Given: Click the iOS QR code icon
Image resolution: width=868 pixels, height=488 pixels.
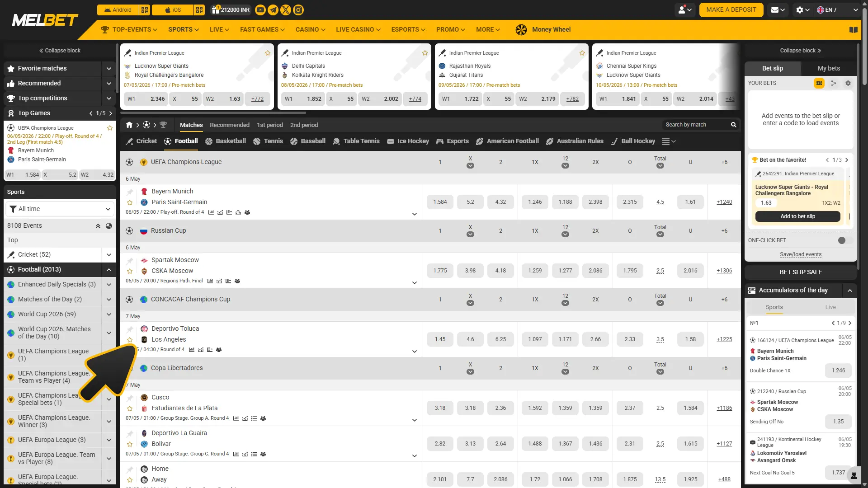Looking at the screenshot, I should (x=199, y=10).
